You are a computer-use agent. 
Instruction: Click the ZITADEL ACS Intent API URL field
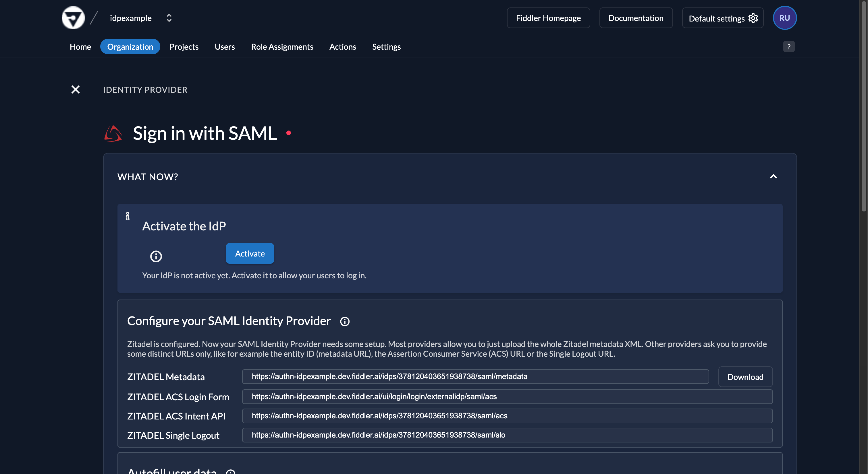[x=507, y=416]
